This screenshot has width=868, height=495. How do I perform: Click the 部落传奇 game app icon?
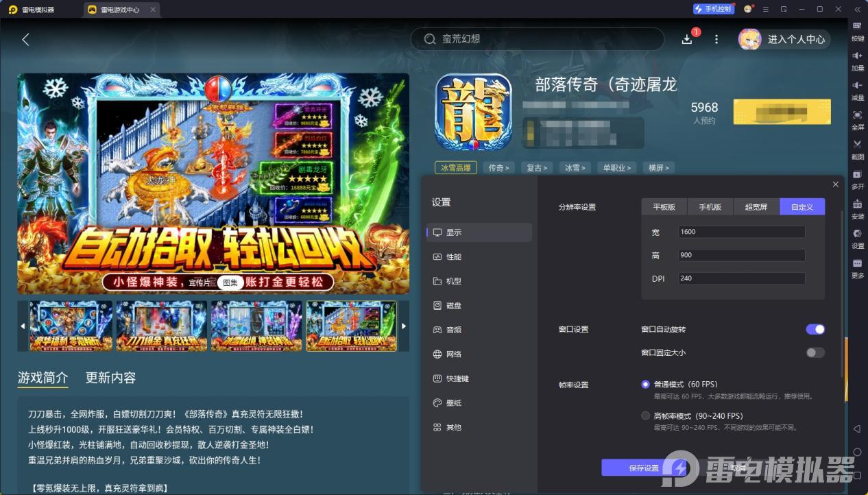click(x=474, y=112)
